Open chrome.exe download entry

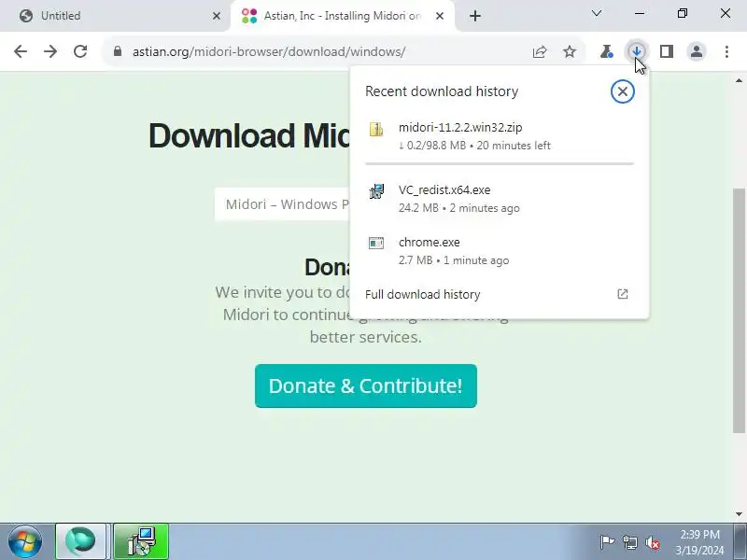click(x=500, y=251)
